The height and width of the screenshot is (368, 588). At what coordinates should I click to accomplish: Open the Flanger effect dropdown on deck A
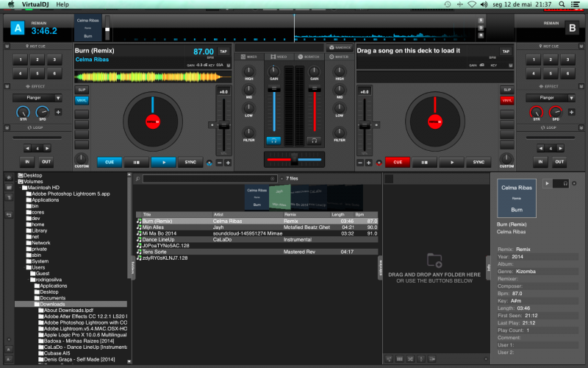click(37, 97)
